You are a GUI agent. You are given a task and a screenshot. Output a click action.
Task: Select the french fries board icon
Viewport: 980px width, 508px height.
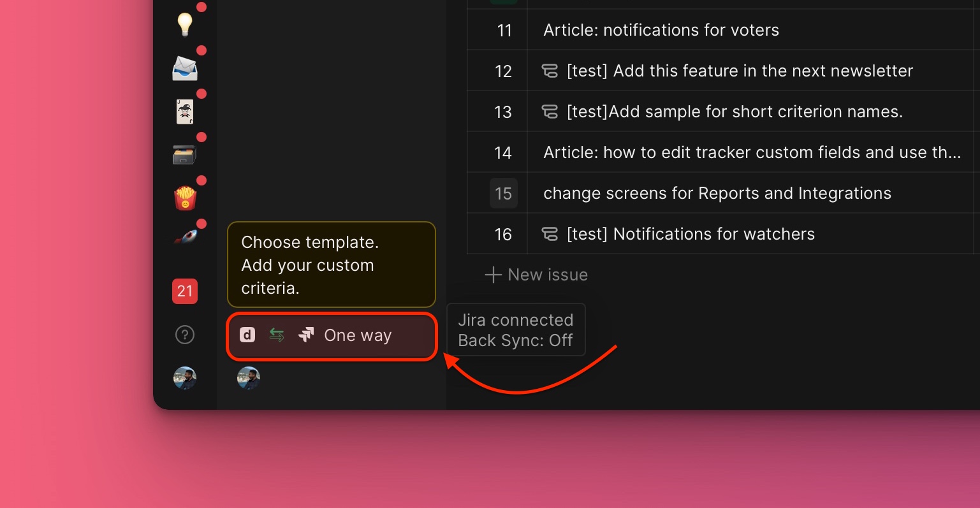pos(184,198)
